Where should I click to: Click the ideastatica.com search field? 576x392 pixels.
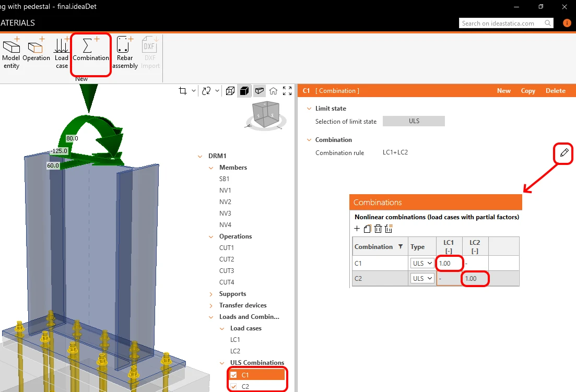tap(502, 23)
